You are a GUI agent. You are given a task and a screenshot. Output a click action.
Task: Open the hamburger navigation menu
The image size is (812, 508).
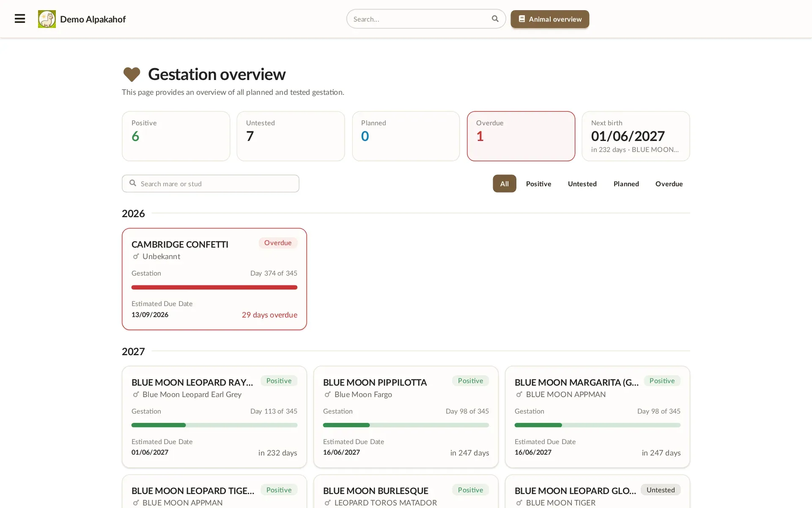(20, 19)
